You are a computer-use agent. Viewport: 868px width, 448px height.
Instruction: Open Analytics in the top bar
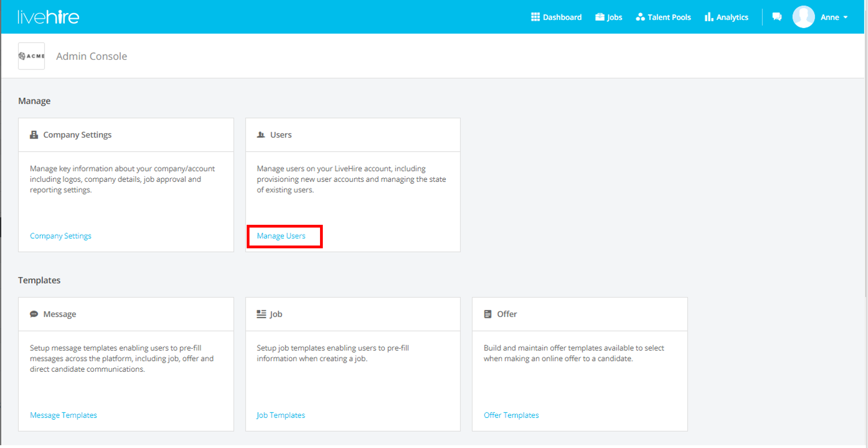726,17
